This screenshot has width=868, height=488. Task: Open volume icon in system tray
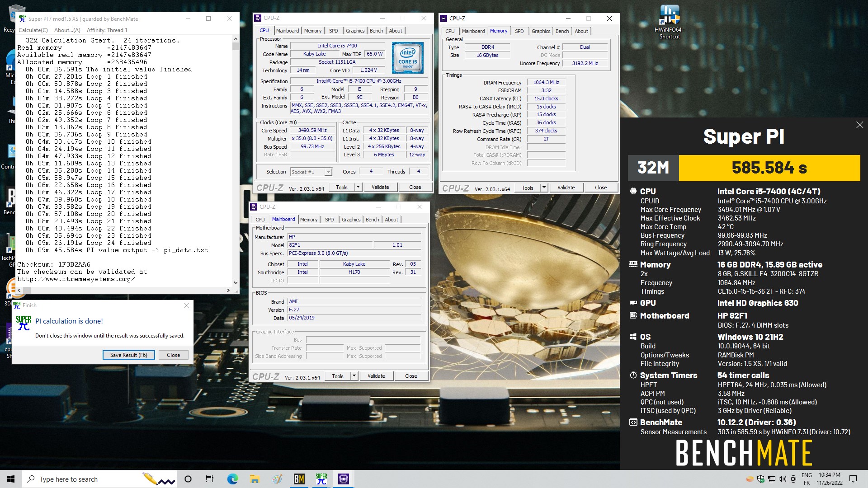(x=783, y=479)
